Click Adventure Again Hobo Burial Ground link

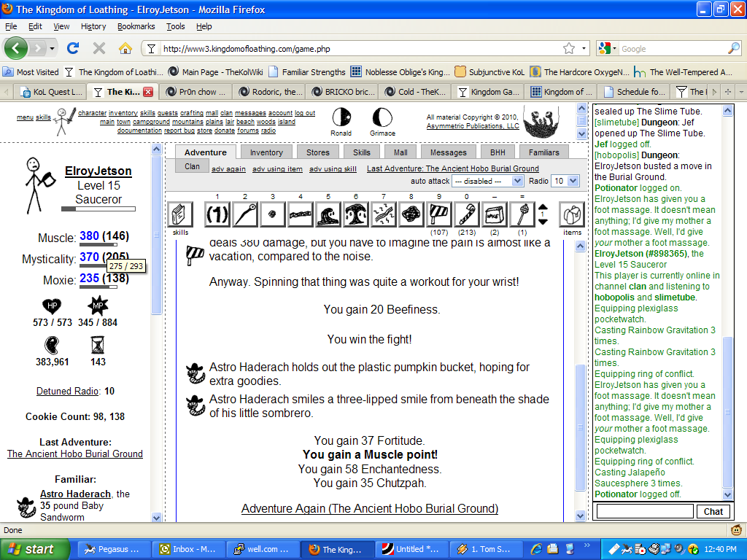[370, 508]
